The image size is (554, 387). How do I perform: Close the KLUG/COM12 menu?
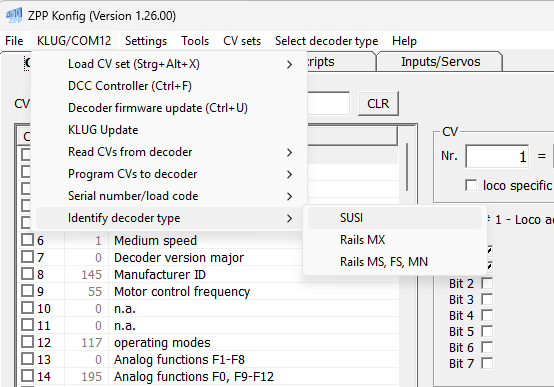point(74,41)
